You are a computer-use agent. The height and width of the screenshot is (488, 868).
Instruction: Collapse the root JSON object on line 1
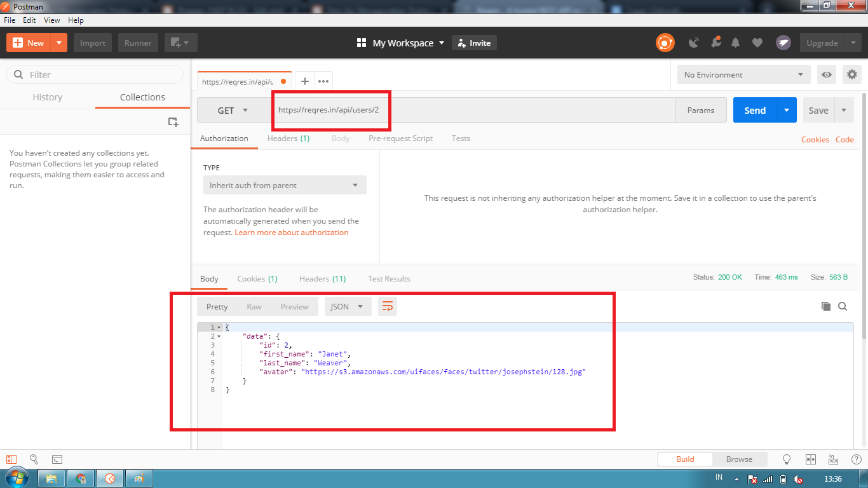pos(219,327)
